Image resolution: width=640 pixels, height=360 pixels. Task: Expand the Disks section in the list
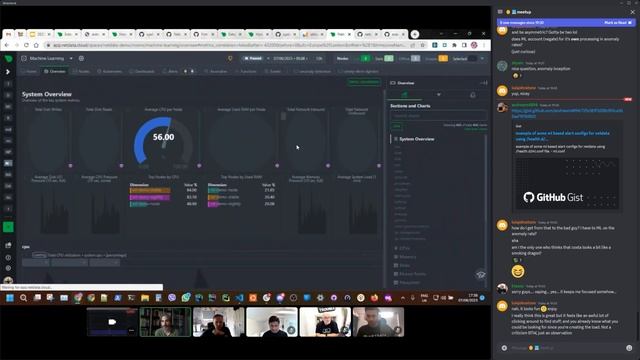[404, 265]
